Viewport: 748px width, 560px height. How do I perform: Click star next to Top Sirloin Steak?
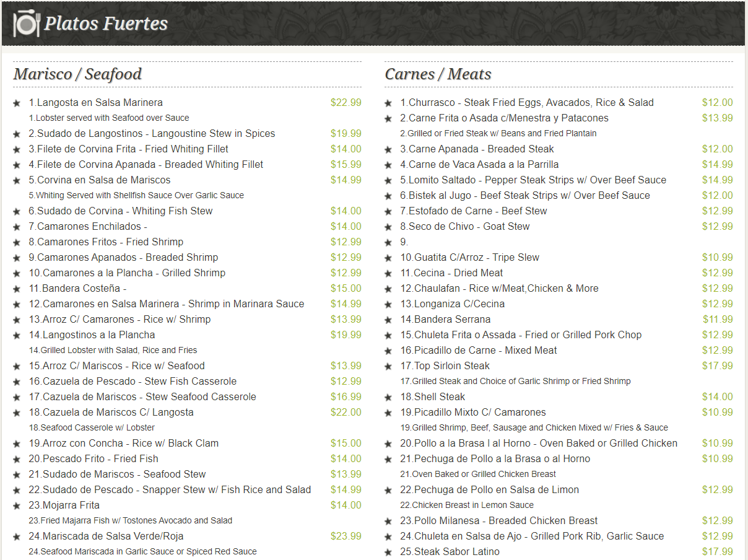(388, 366)
